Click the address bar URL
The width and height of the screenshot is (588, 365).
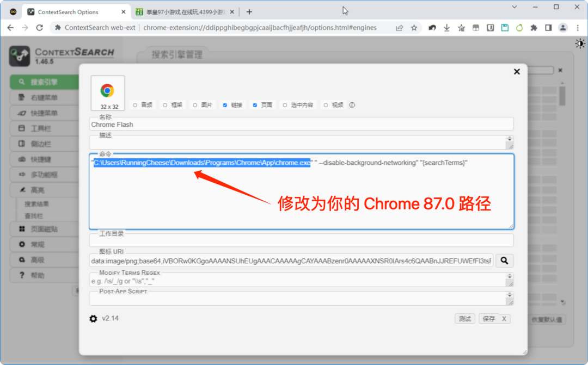pyautogui.click(x=260, y=28)
